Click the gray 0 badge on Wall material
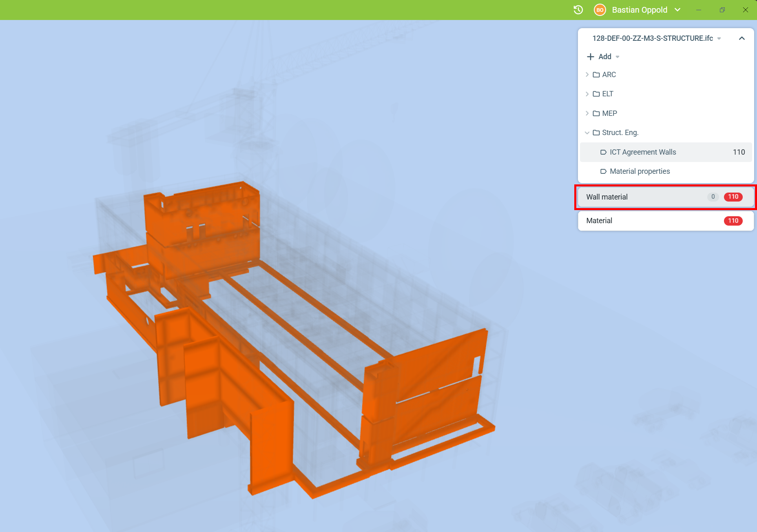The width and height of the screenshot is (757, 532). pyautogui.click(x=713, y=197)
